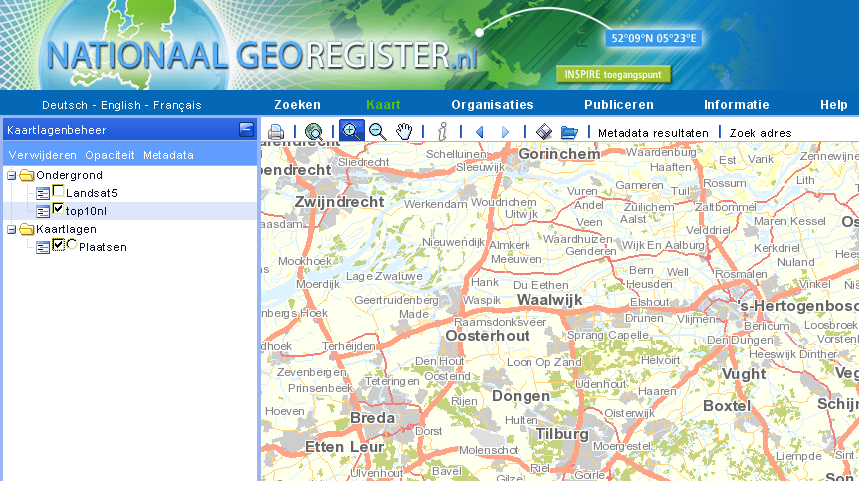Click the Nationaal Georegister.nl logo
859x481 pixels.
(262, 56)
